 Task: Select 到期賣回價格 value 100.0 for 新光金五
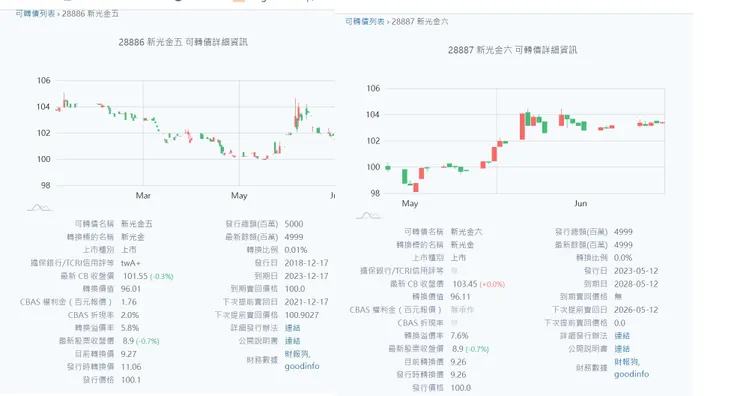[x=295, y=289]
